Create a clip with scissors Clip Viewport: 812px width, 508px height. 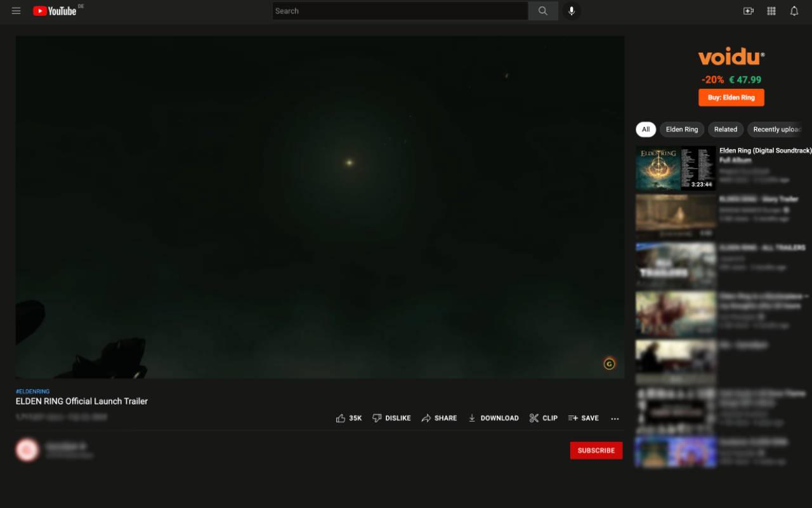(544, 418)
